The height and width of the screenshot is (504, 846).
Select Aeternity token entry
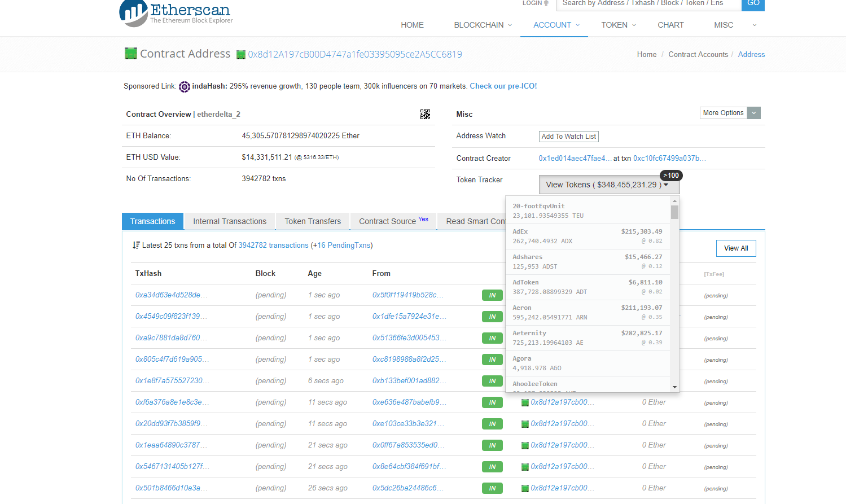[x=588, y=338]
